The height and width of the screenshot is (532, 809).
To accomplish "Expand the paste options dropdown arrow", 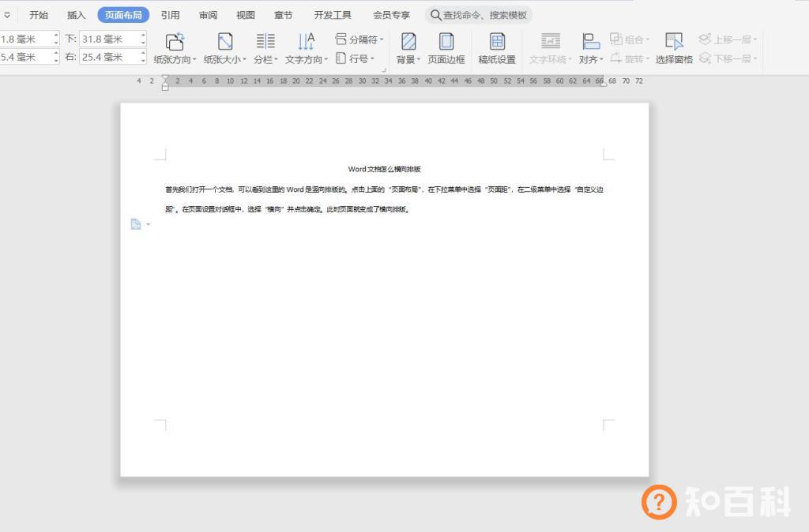I will tap(149, 224).
